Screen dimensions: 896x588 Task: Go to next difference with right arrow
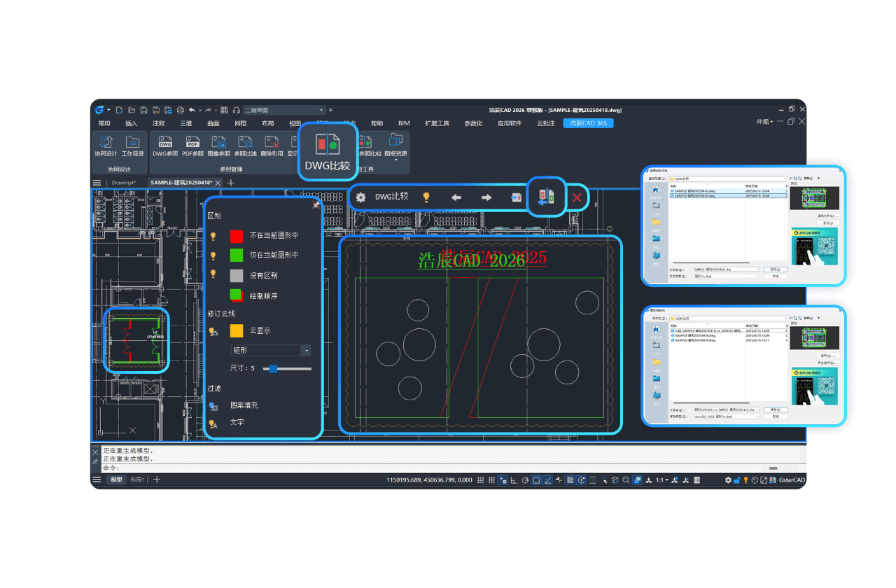click(x=486, y=197)
